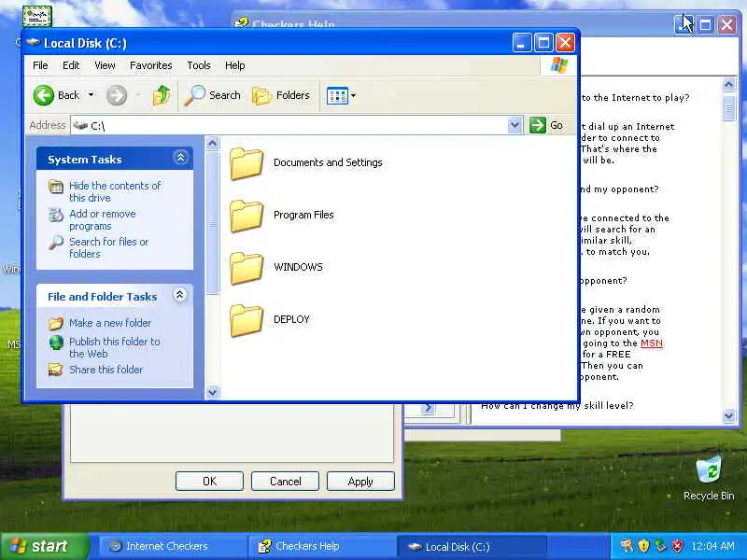The image size is (747, 560).
Task: Open the Views dropdown arrow
Action: point(354,96)
